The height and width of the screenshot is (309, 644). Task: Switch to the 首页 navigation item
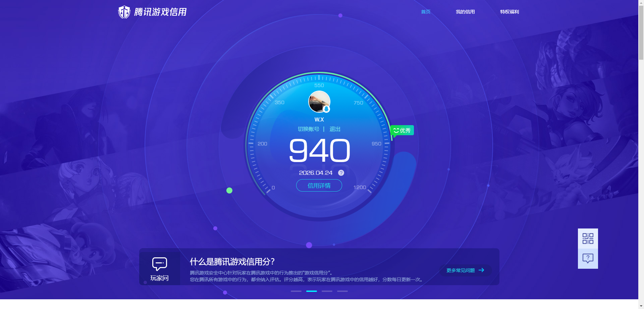pos(425,12)
